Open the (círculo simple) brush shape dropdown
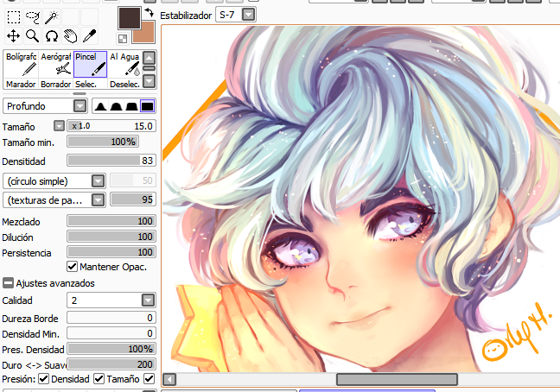 [98, 181]
